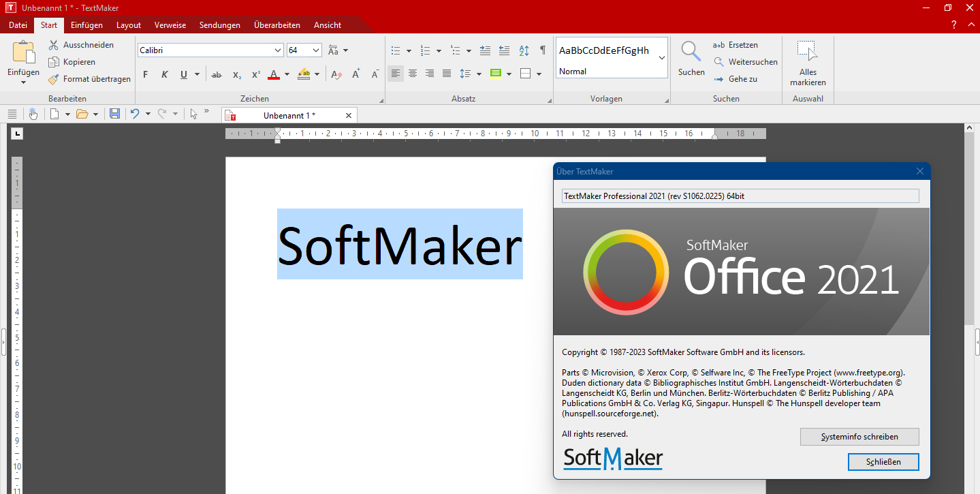Align paragraph right
Image resolution: width=980 pixels, height=494 pixels.
pos(430,74)
